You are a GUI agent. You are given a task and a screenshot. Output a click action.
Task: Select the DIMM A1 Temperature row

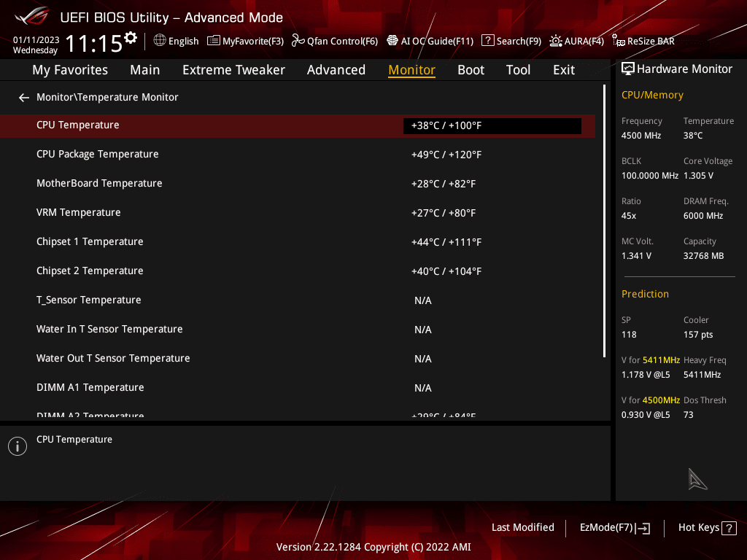click(298, 388)
